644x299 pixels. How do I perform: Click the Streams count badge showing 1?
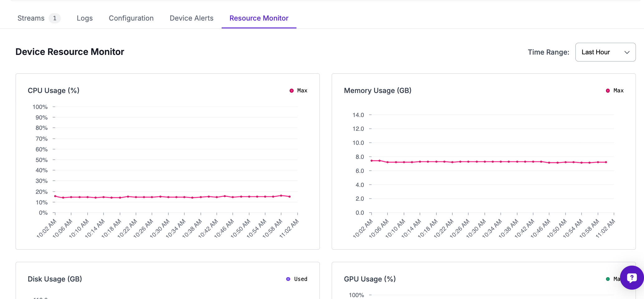[55, 18]
